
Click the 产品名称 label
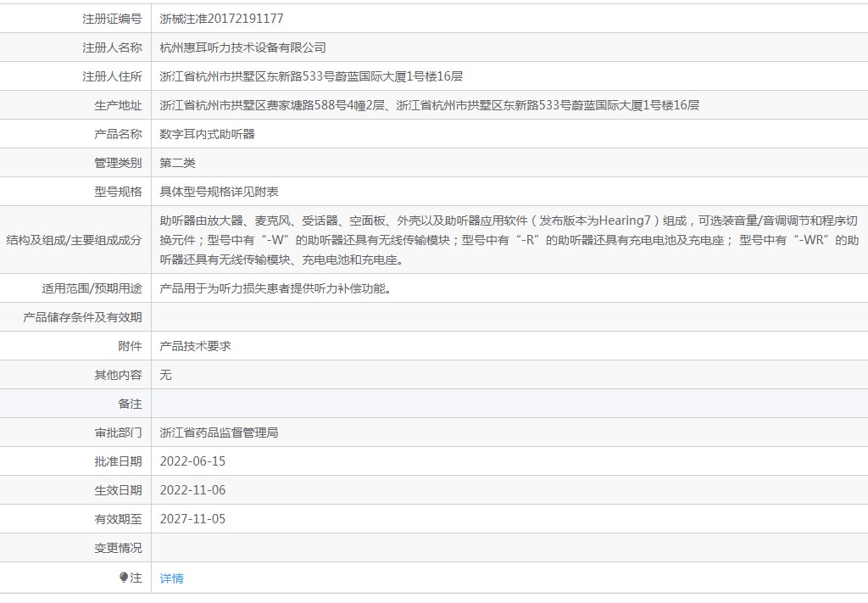pyautogui.click(x=119, y=134)
